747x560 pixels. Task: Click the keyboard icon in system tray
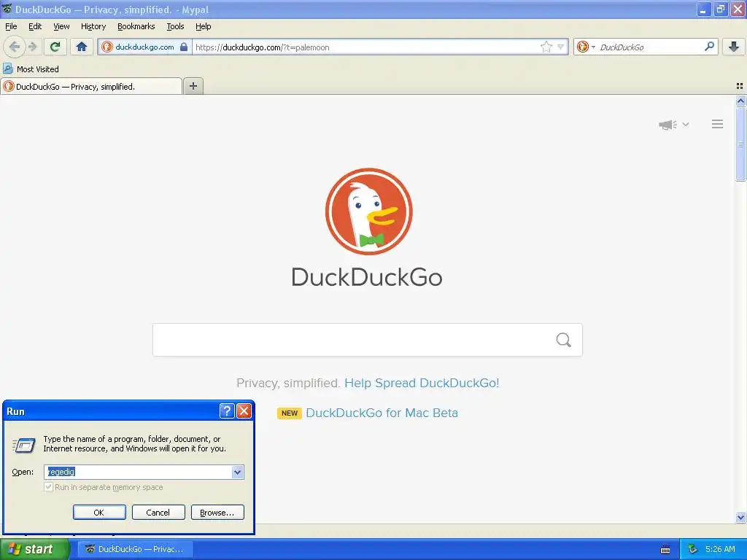(x=665, y=550)
